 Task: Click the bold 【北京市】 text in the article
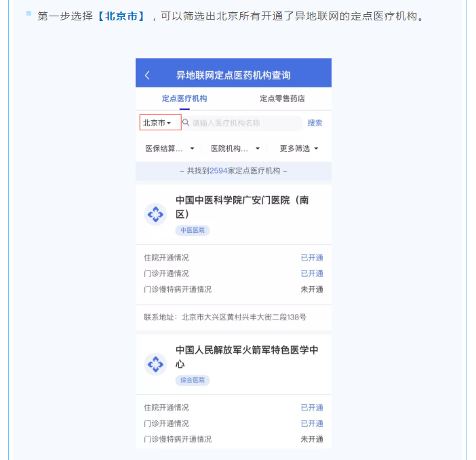[121, 16]
